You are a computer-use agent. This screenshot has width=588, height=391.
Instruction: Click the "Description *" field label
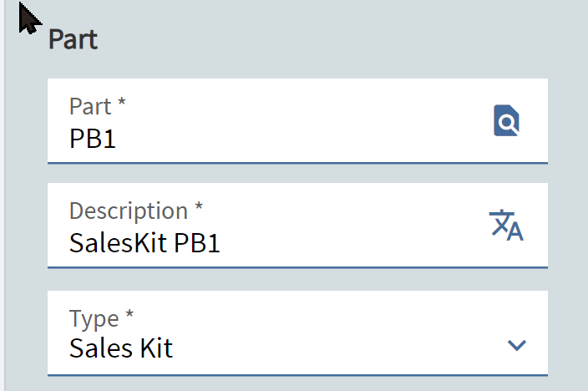point(136,211)
